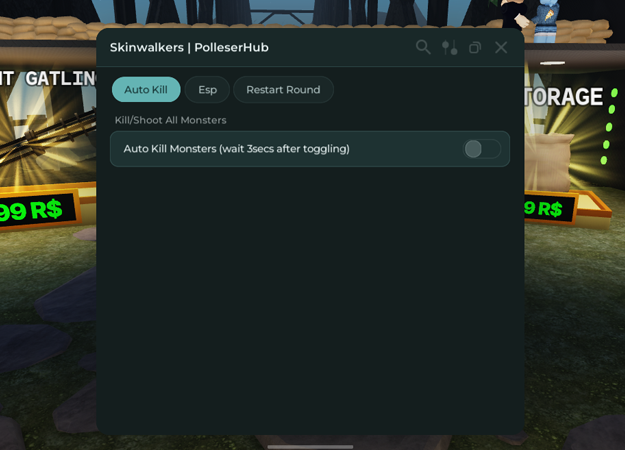Tap the home indicator bar at bottom

tap(310, 447)
